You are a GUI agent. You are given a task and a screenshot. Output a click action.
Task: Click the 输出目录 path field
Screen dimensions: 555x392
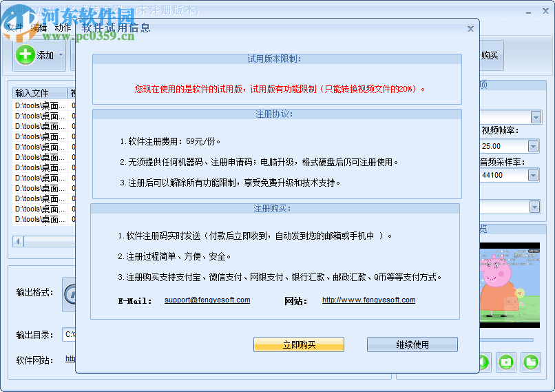pyautogui.click(x=69, y=335)
